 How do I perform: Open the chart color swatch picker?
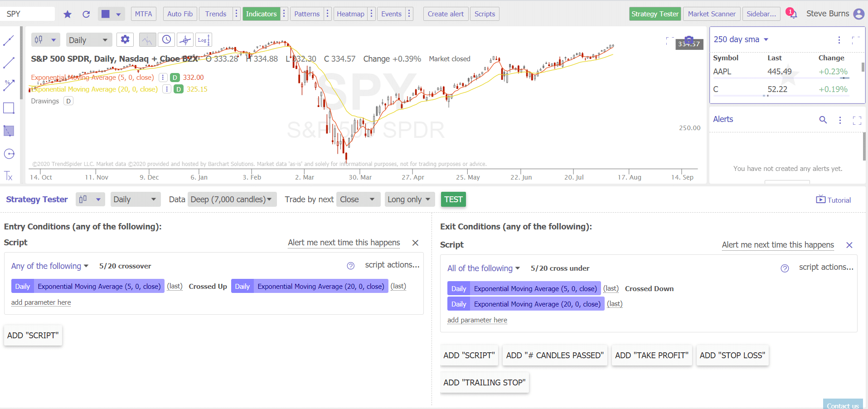106,14
